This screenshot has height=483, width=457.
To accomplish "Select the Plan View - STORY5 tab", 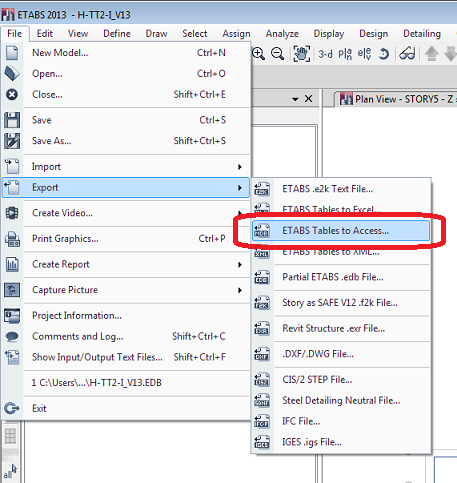I will click(x=396, y=99).
